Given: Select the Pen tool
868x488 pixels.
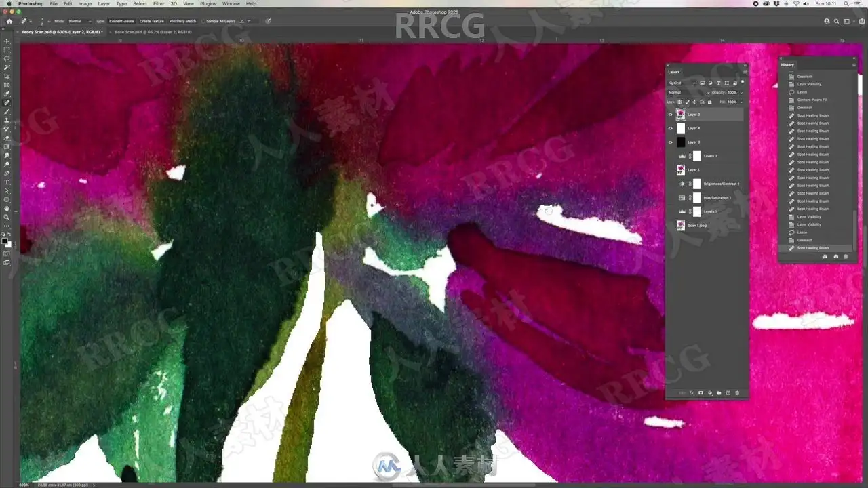Looking at the screenshot, I should click(7, 173).
